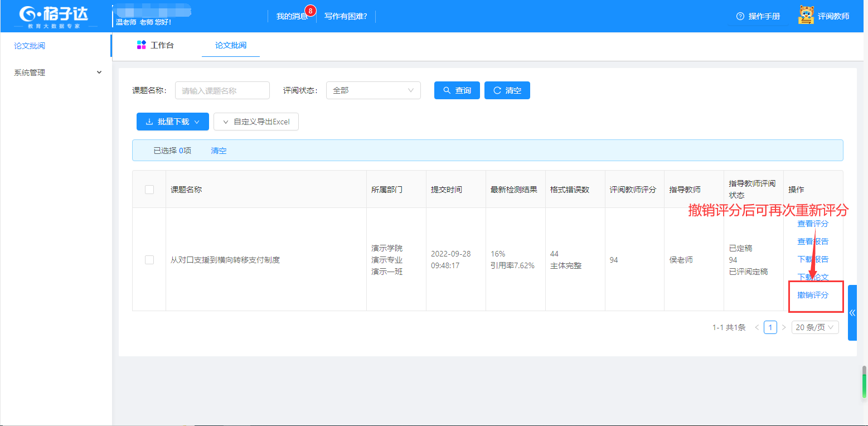Expand the blue side panel double-arrow
868x426 pixels.
(852, 313)
